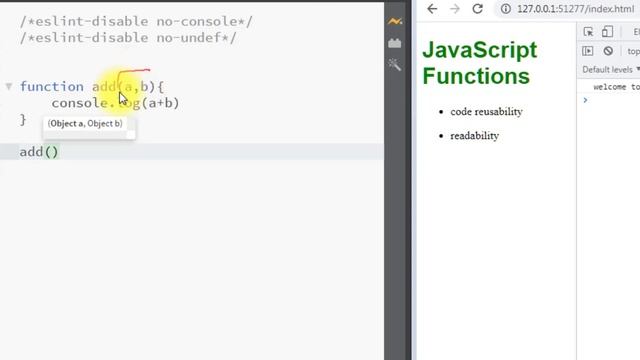
Task: Click the console prompt arrow
Action: [585, 100]
